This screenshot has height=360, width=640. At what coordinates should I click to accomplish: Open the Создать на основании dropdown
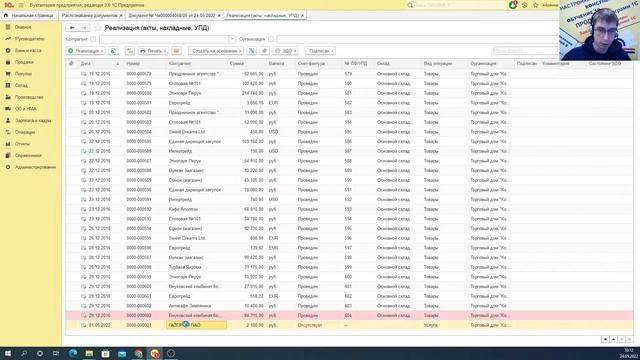click(x=216, y=51)
